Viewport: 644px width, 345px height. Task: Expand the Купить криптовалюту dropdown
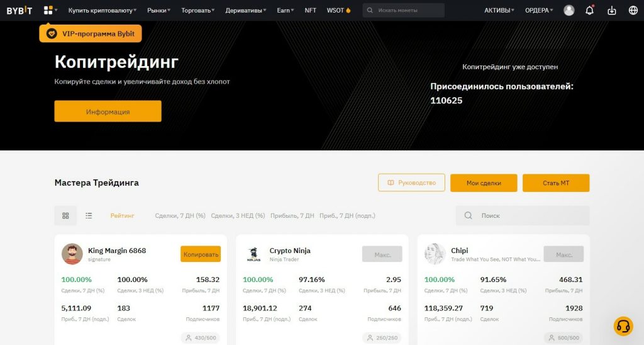click(103, 10)
